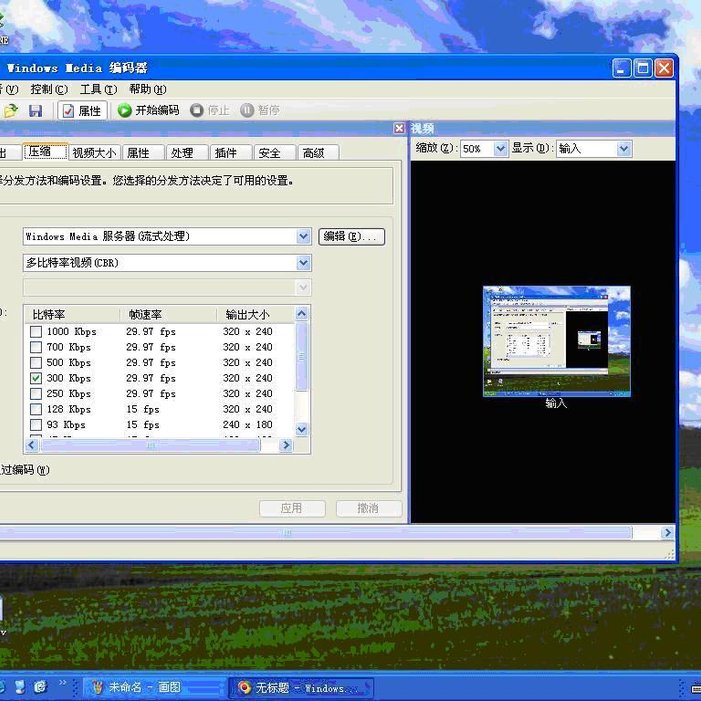The height and width of the screenshot is (701, 701).
Task: Open file with the folder toolbar icon
Action: click(x=10, y=110)
